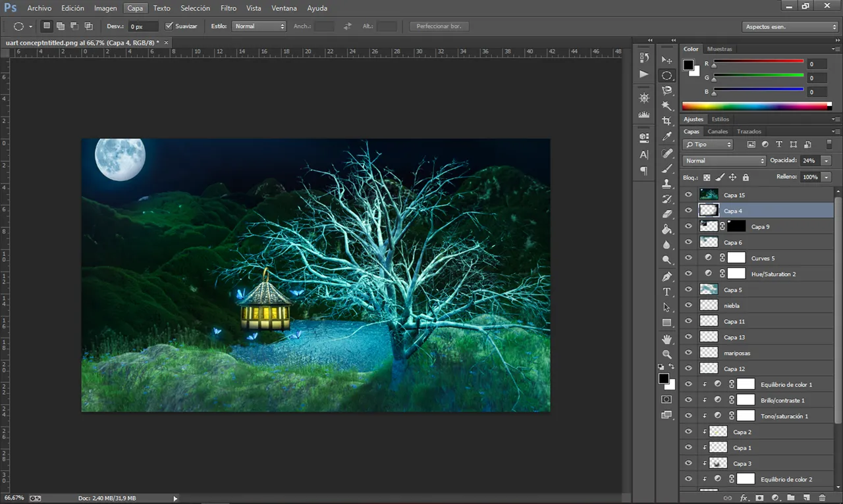Add a layer mask
Screen dimensions: 843x504
pyautogui.click(x=759, y=498)
